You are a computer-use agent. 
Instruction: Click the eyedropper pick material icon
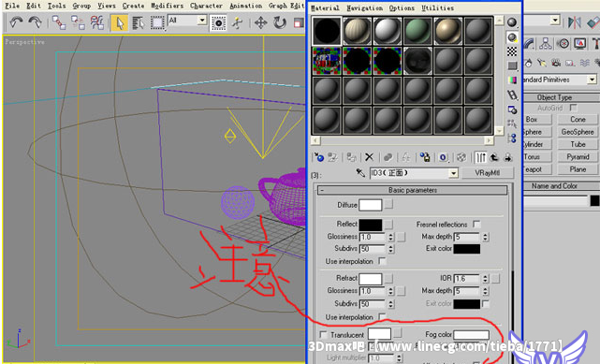[x=360, y=173]
